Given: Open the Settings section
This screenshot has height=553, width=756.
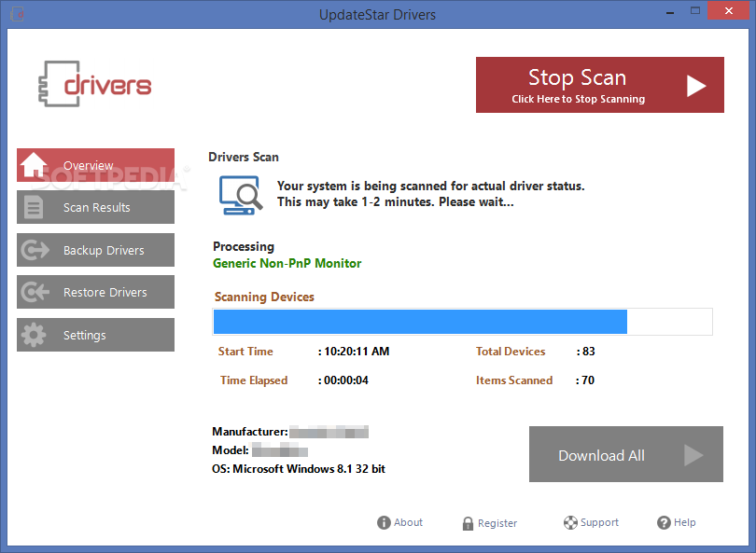Looking at the screenshot, I should point(95,335).
